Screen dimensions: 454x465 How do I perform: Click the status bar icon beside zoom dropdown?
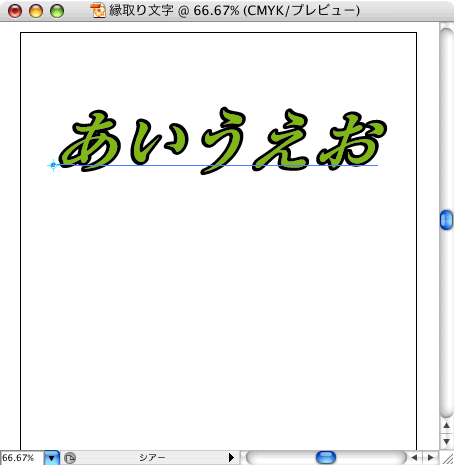point(70,458)
